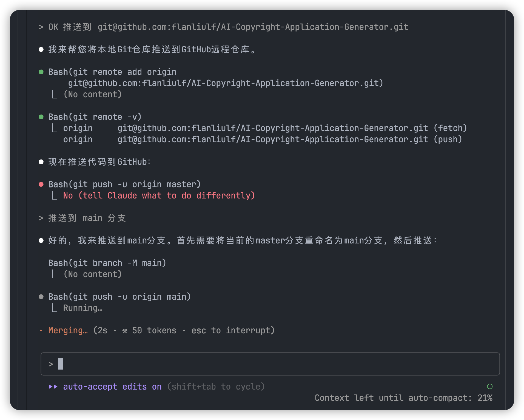
Task: Click the (No content) result under git remote add
Action: [x=93, y=95]
